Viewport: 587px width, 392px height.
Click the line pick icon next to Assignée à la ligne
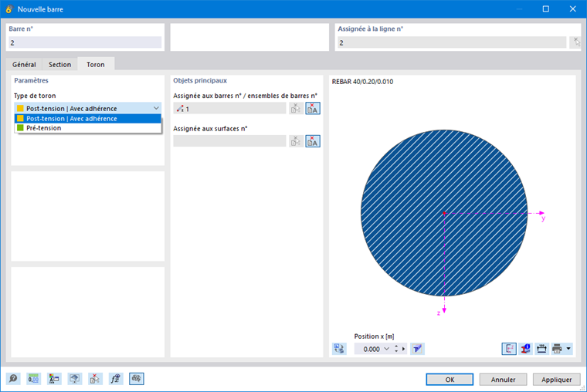coord(575,42)
